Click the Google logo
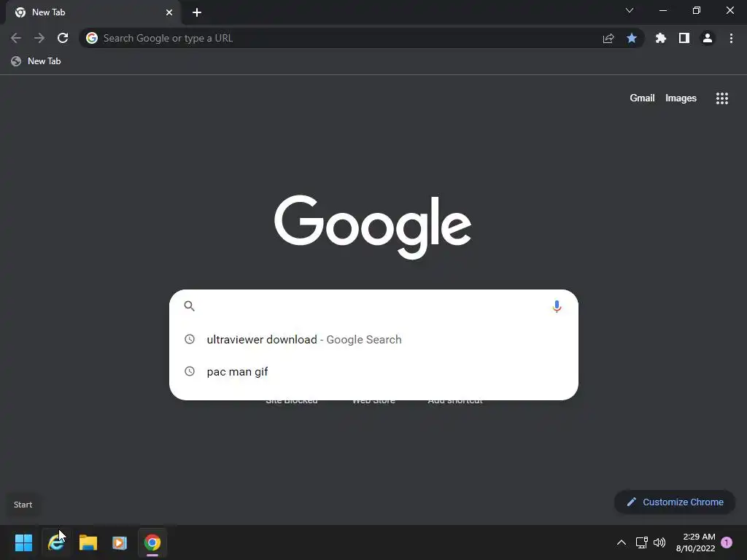Image resolution: width=747 pixels, height=560 pixels. click(x=373, y=227)
